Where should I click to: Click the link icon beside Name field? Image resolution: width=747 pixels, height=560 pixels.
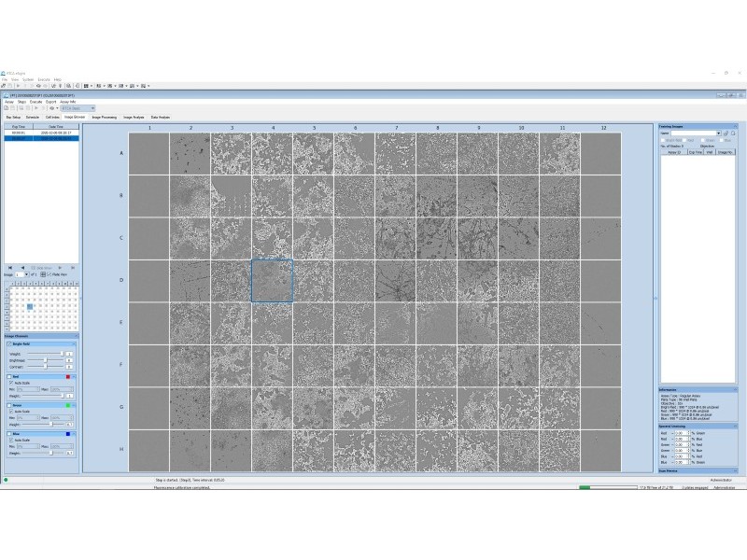click(726, 133)
